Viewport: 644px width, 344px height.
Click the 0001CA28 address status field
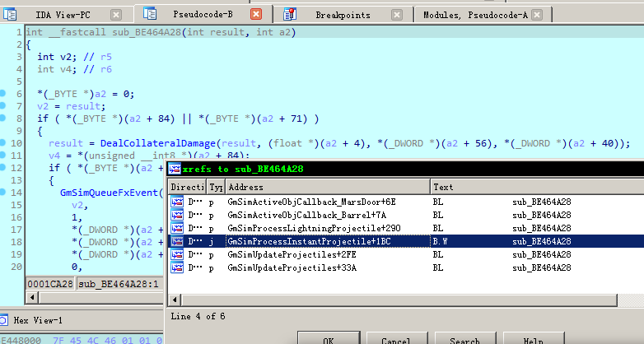coord(50,284)
